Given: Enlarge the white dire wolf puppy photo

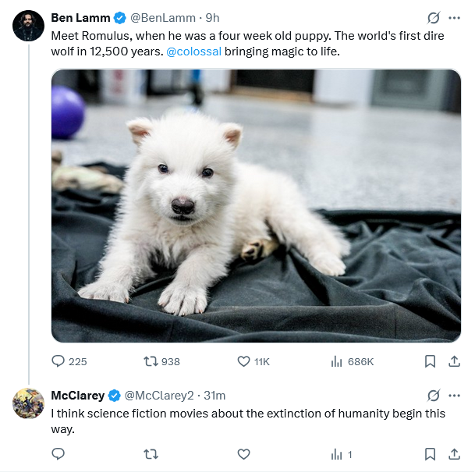Looking at the screenshot, I should pos(256,206).
